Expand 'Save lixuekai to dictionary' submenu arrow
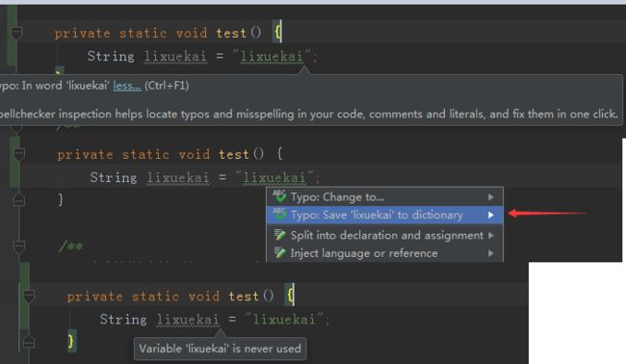Screen dimensions: 626x364 [490, 215]
